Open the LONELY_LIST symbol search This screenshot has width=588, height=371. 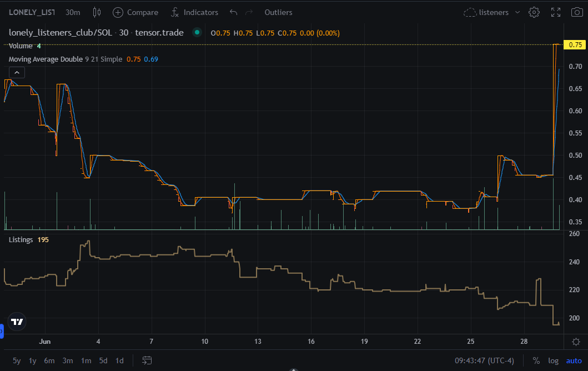[x=32, y=12]
